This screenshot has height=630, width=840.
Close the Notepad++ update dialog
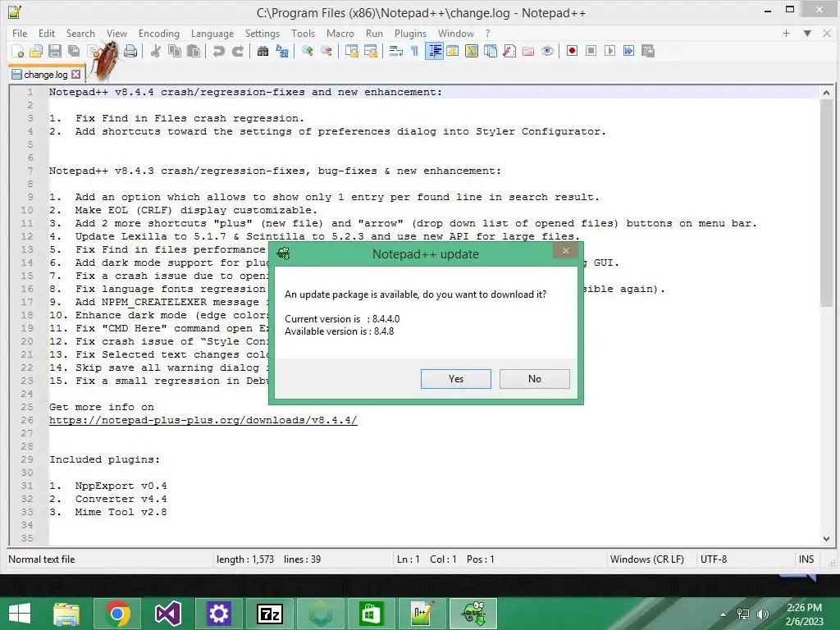point(566,251)
